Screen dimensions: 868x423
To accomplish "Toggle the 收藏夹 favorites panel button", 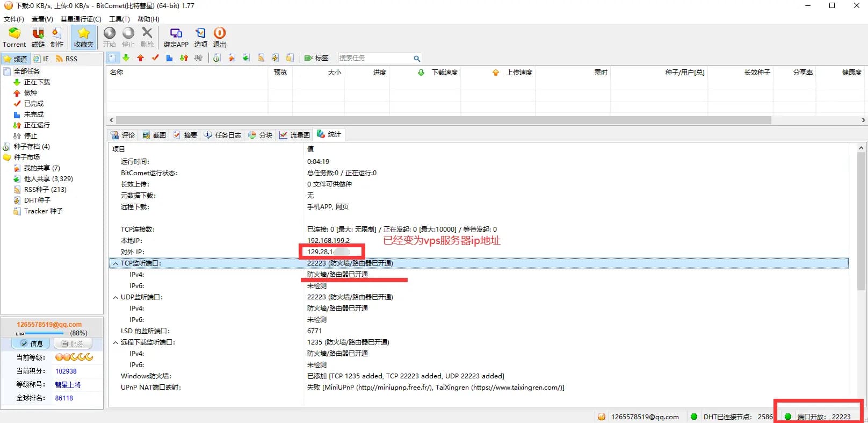I will click(84, 38).
